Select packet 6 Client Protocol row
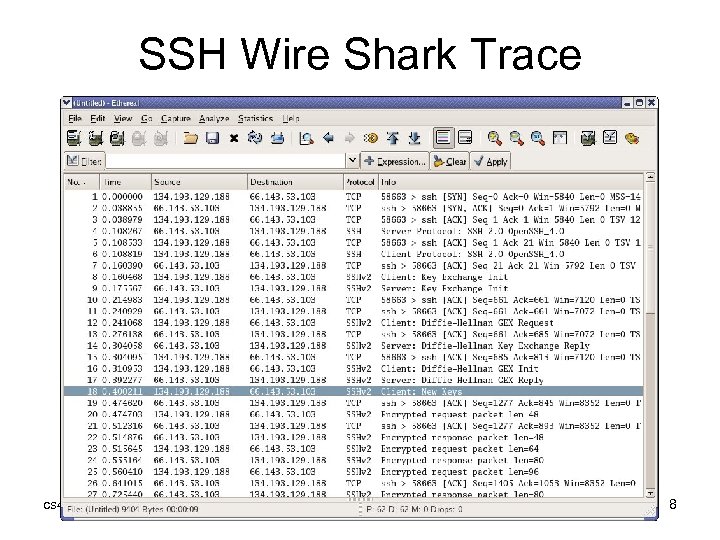The image size is (720, 540). [353, 254]
